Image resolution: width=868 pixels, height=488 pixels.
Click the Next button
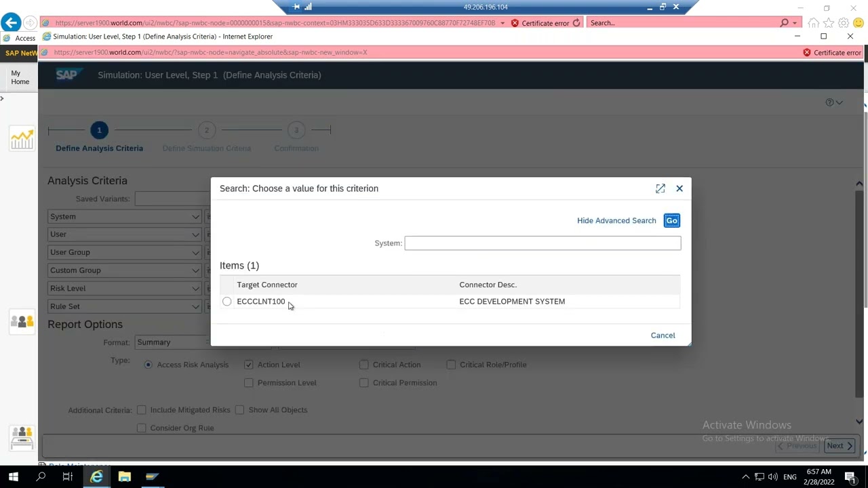point(840,445)
